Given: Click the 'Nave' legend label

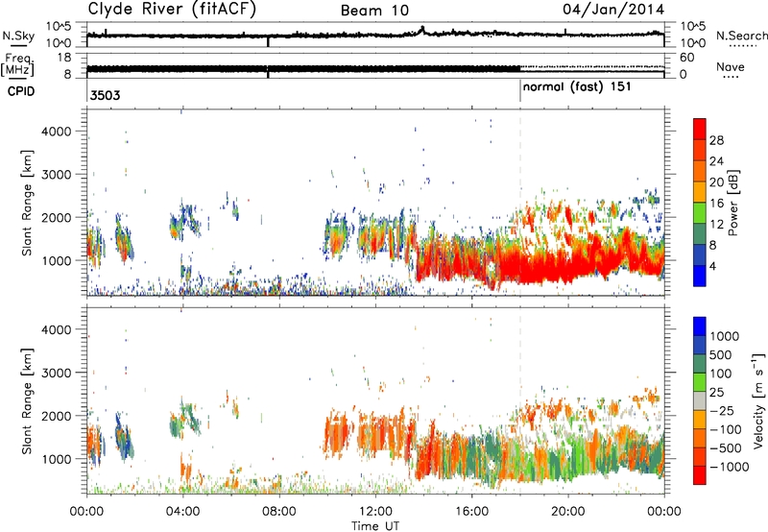Looking at the screenshot, I should pos(731,66).
